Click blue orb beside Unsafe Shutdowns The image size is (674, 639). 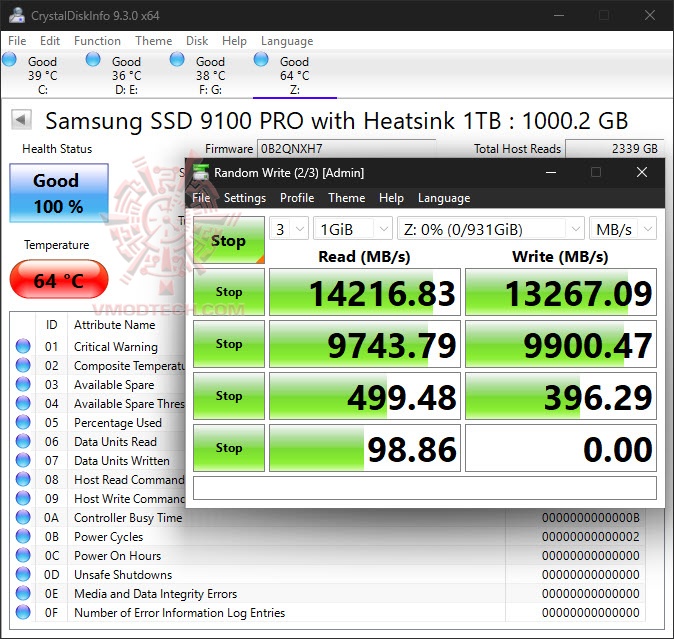[23, 574]
